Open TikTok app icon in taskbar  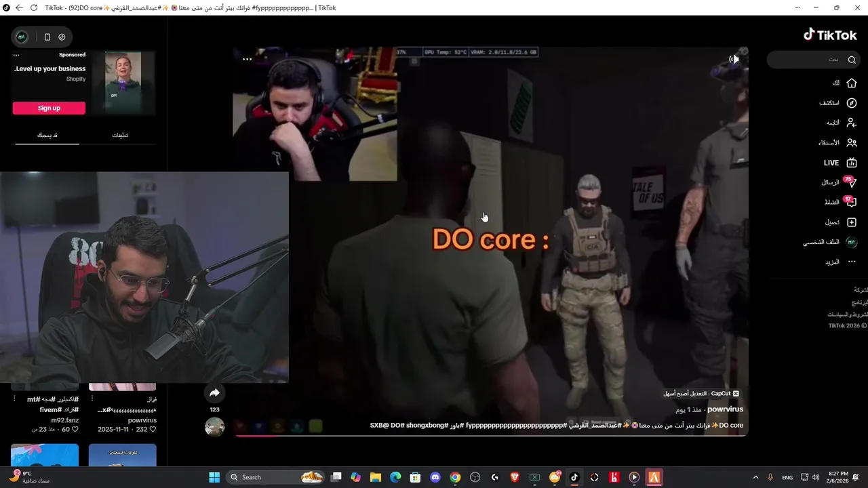(x=574, y=477)
